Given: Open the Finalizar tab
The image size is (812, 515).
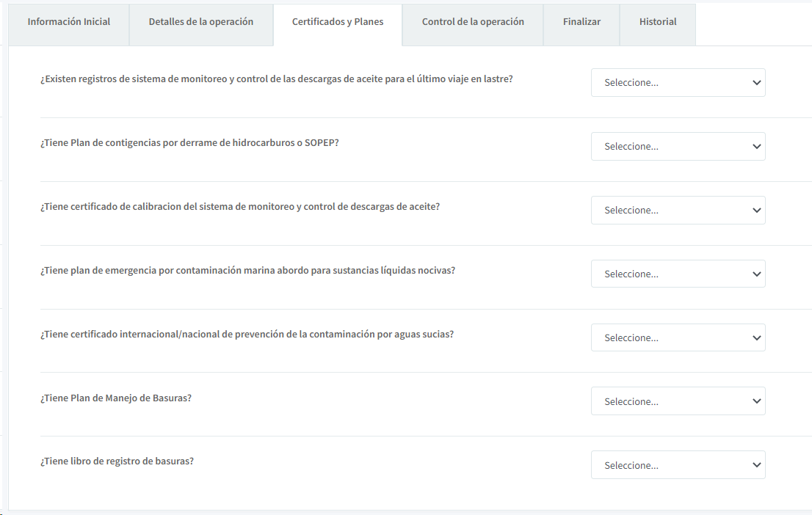Looking at the screenshot, I should (581, 22).
